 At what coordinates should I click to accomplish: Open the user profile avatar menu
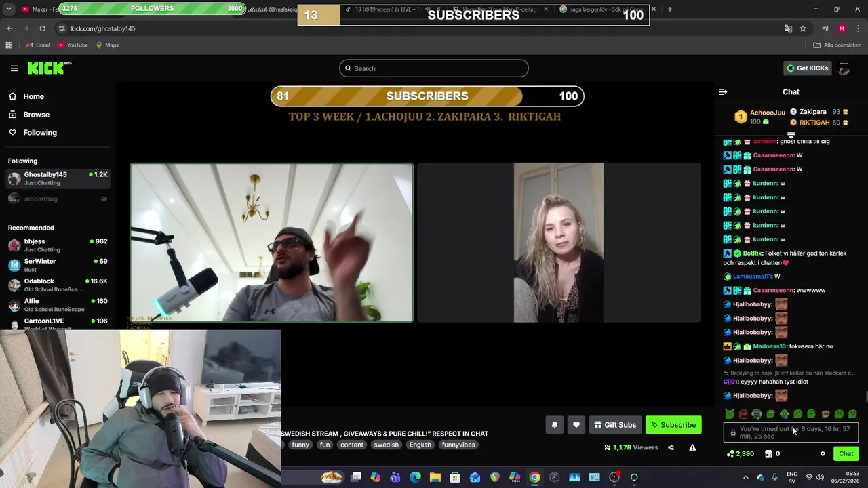point(844,68)
